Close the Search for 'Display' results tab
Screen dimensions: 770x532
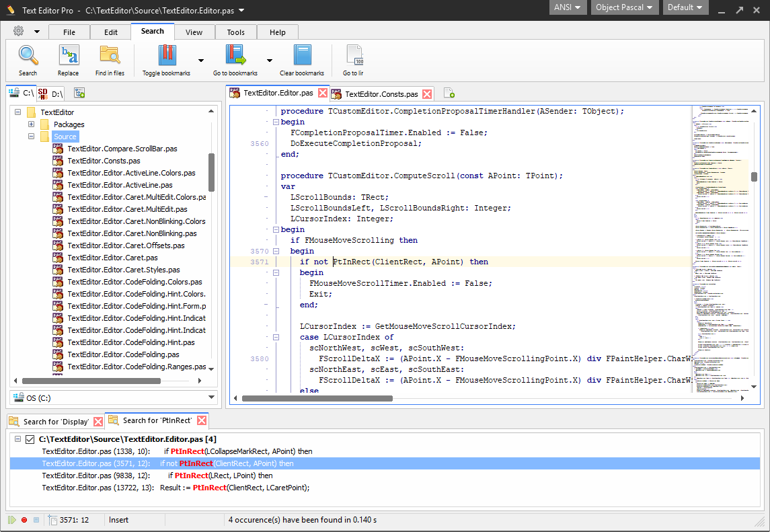tap(98, 422)
